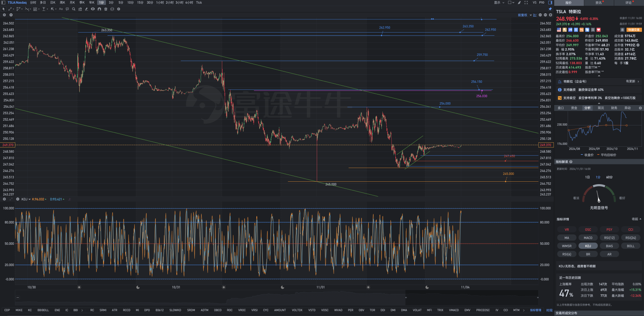
Task: Toggle the right sidebar panel icon
Action: pos(550,2)
